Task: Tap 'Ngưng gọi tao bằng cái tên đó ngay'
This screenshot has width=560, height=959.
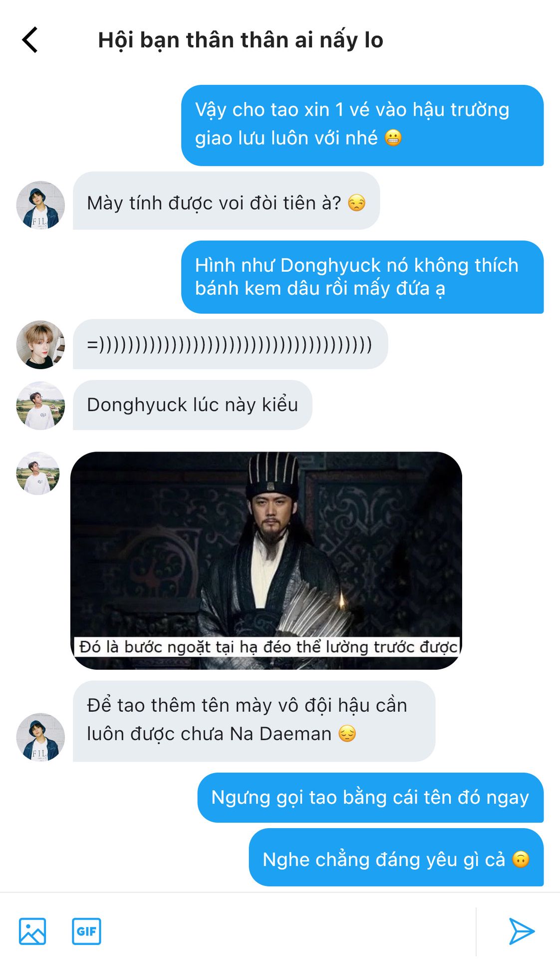Action: point(370,798)
